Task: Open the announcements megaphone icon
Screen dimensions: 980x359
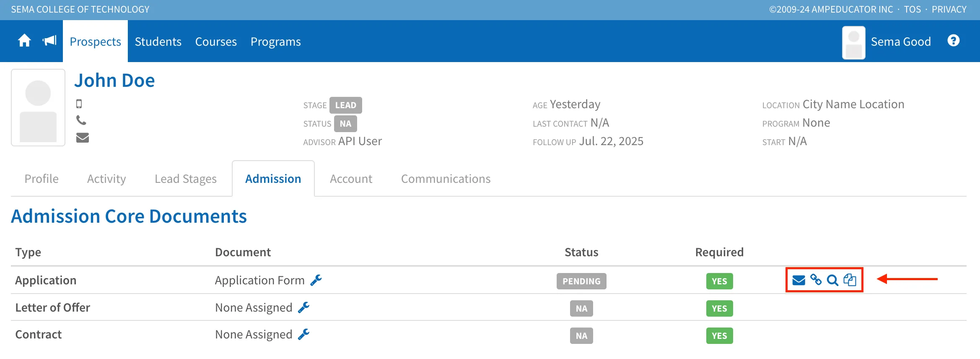Action: [49, 41]
